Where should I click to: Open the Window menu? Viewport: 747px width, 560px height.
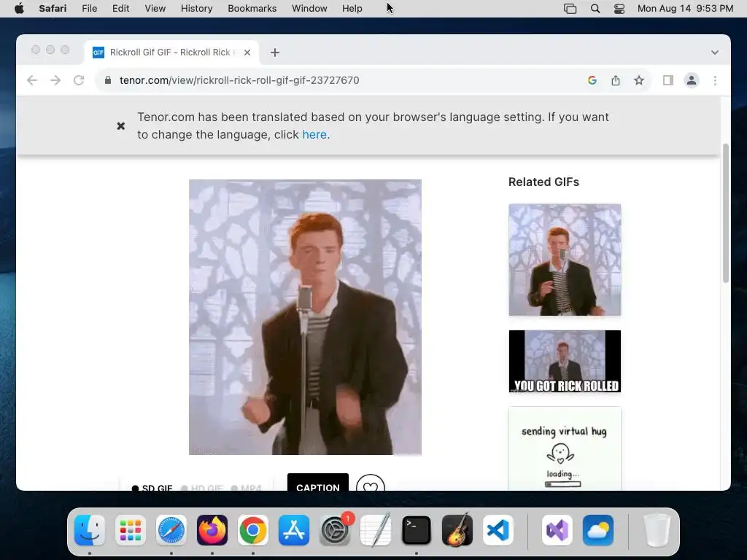click(x=309, y=9)
